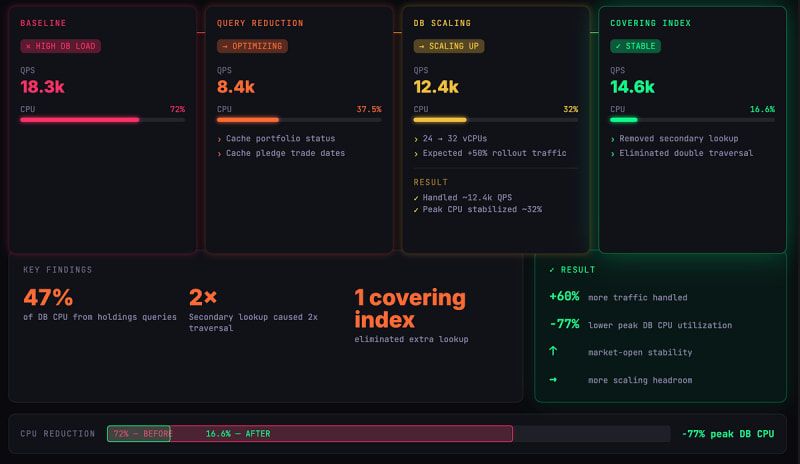Click the Baseline 72% CPU progress bar

(x=103, y=120)
